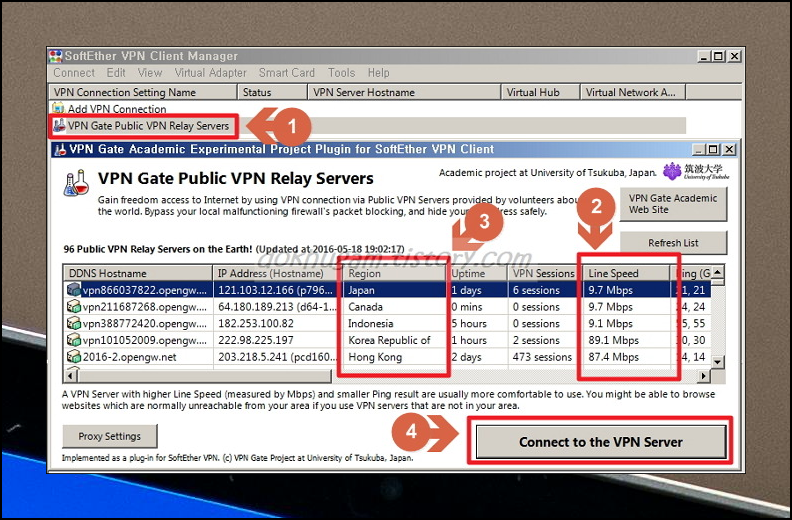Select hostname vpn211687268.opengw text
This screenshot has height=520, width=792.
pos(144,307)
